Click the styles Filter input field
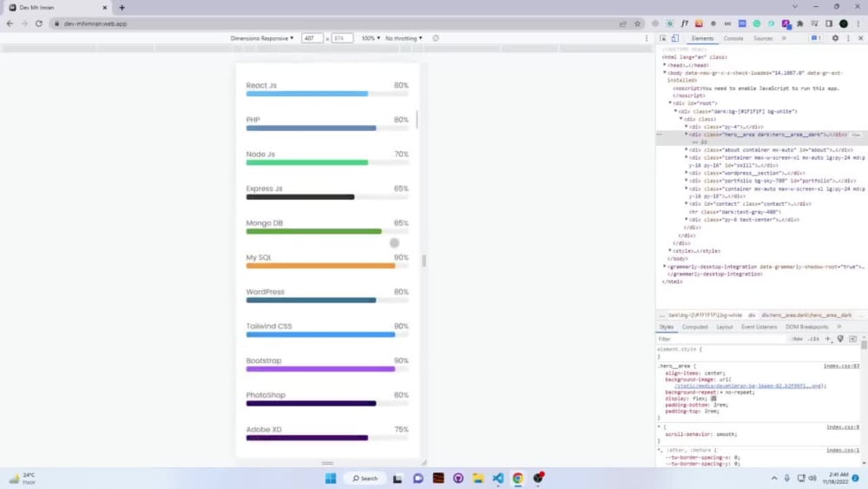Viewport: 868px width, 489px height. (720, 339)
